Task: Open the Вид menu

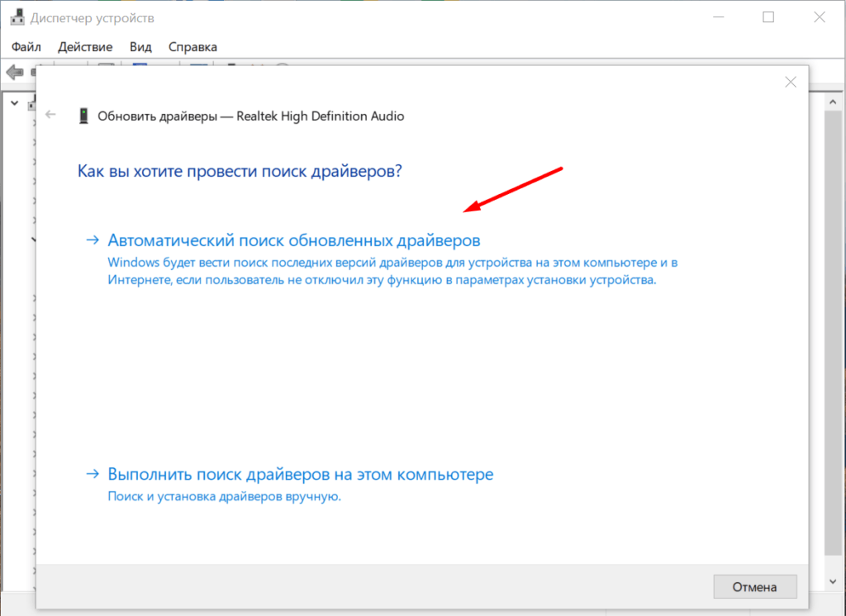Action: pyautogui.click(x=140, y=47)
